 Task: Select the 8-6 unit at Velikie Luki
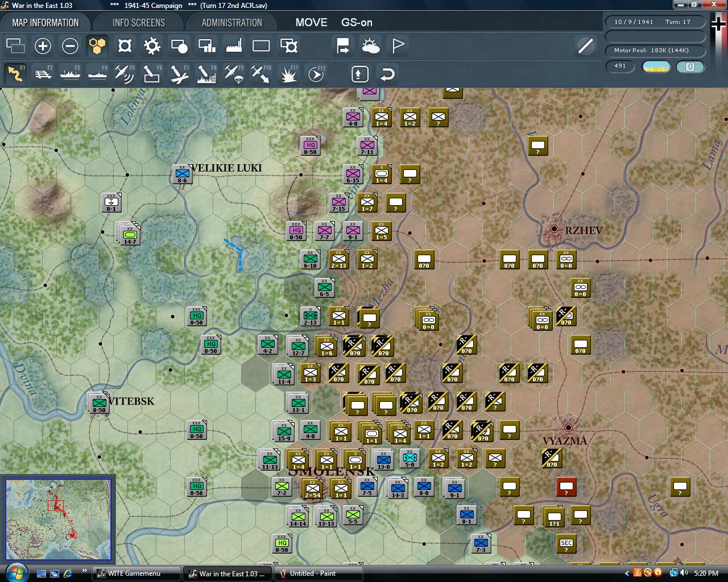pos(182,174)
